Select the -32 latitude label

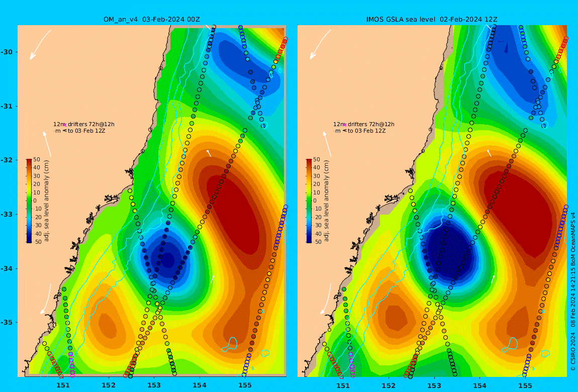coord(8,160)
